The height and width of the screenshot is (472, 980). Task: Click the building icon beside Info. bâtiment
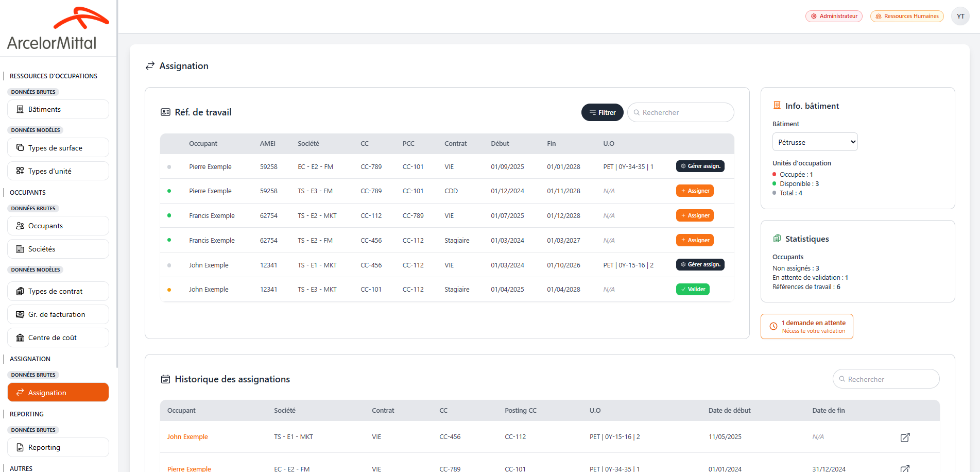click(x=777, y=106)
